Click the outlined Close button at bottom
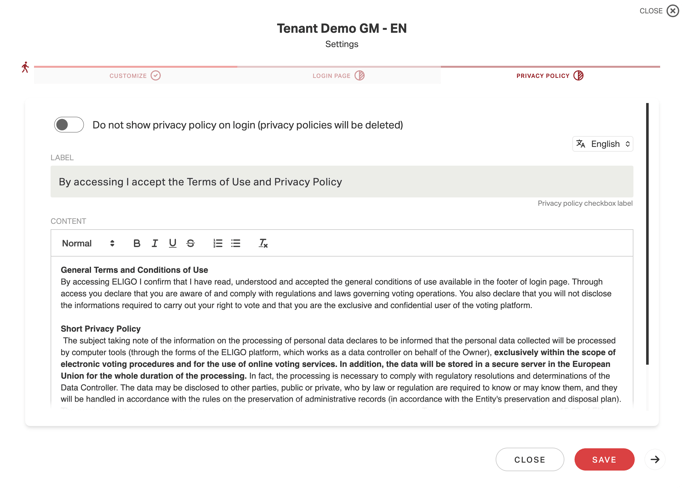Image resolution: width=684 pixels, height=489 pixels. (x=530, y=459)
